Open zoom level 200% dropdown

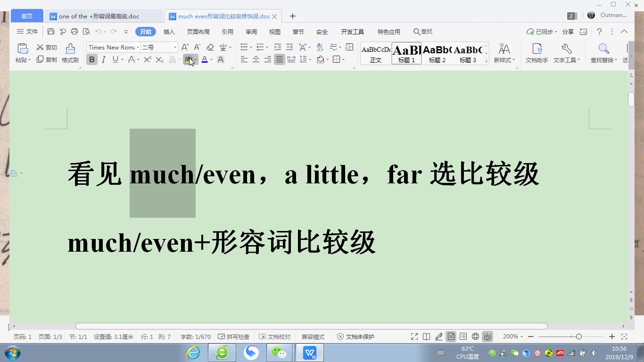513,337
